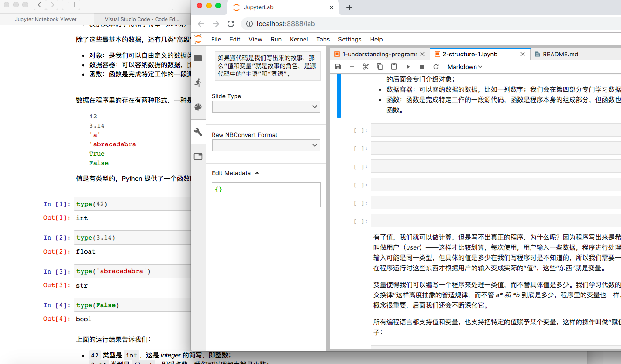Restart the kernel from the notebook toolbar
The height and width of the screenshot is (364, 621).
pyautogui.click(x=436, y=67)
